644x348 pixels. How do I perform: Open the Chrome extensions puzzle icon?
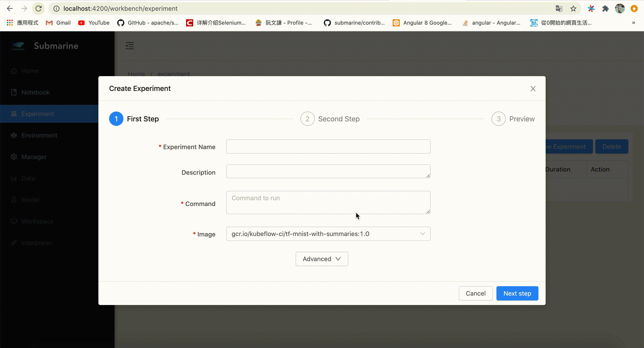click(x=605, y=9)
